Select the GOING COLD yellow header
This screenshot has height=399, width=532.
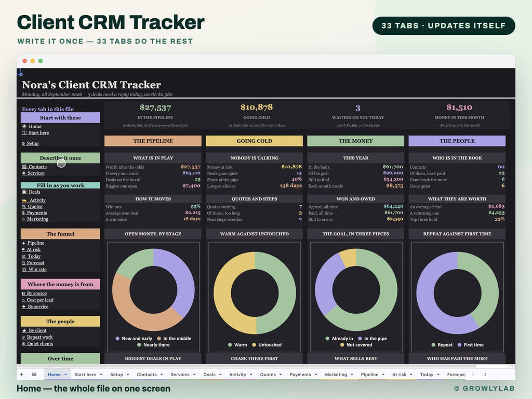point(255,141)
